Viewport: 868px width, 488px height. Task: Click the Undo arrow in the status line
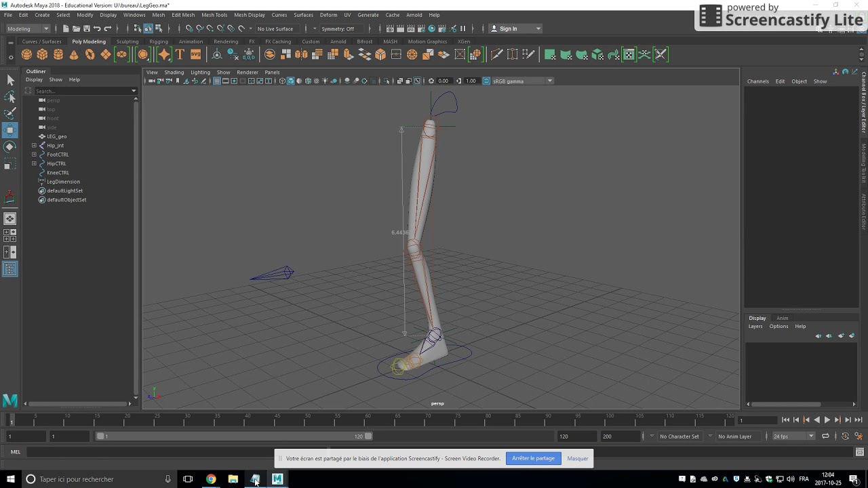[97, 28]
